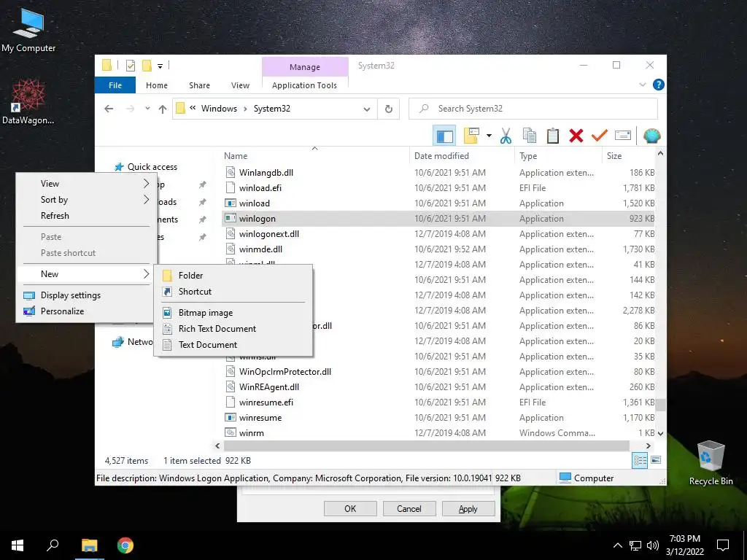Choose Folder from New submenu

pos(233,275)
